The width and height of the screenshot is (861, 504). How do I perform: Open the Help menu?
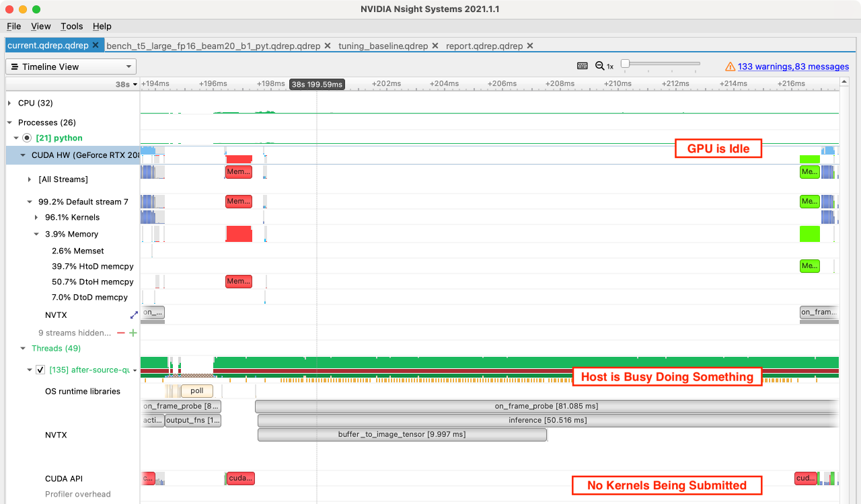[102, 26]
